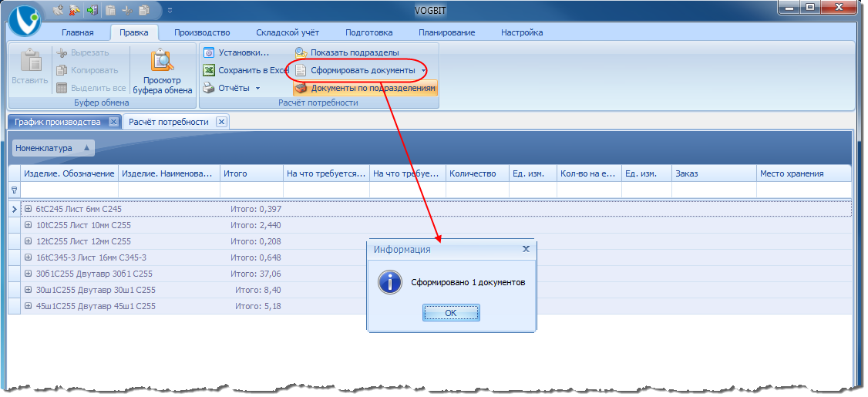Toggle Документы по подразделениям
This screenshot has height=397, width=868.
pyautogui.click(x=365, y=88)
